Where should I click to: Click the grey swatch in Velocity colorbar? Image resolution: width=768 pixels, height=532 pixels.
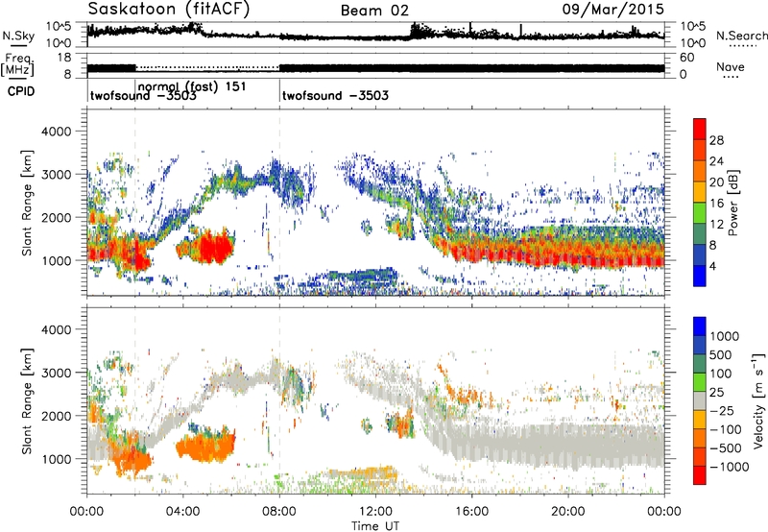click(700, 401)
